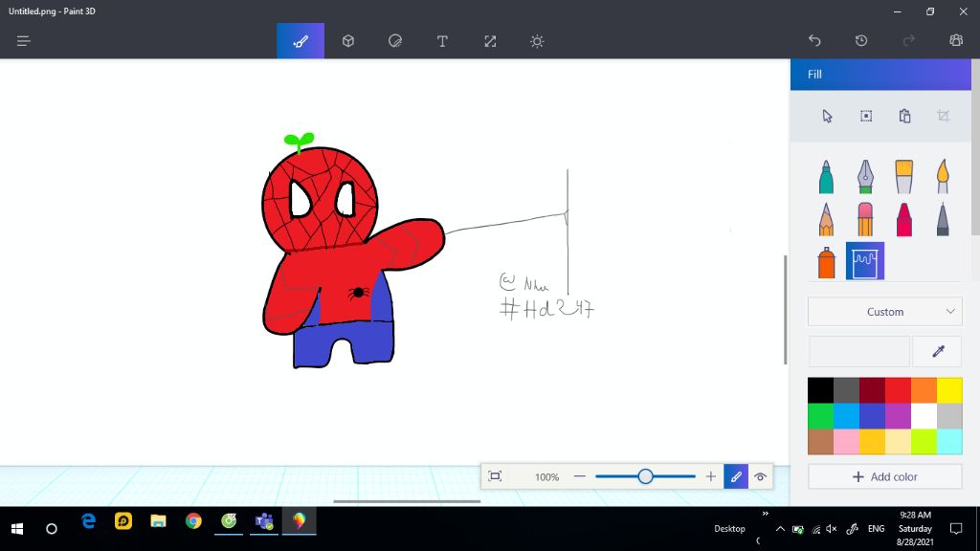Open the 3D library icon

tap(956, 40)
